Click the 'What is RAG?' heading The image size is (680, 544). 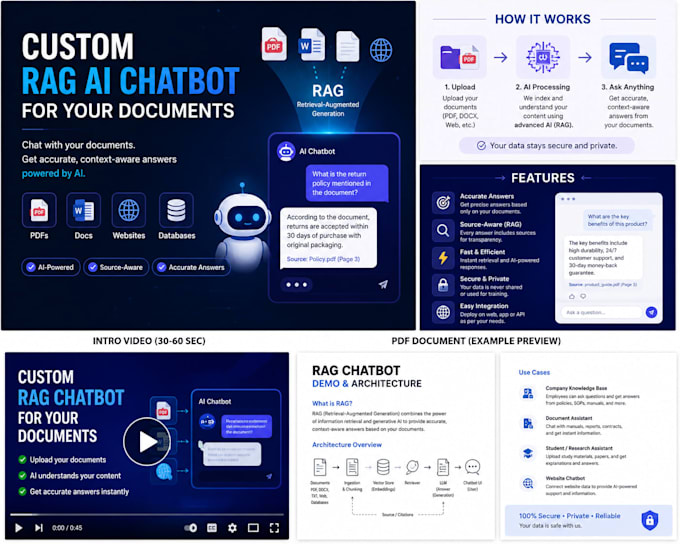tap(332, 403)
